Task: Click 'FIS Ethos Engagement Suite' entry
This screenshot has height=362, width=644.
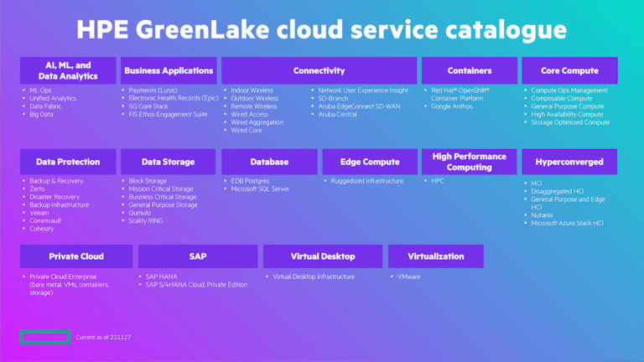Action: (x=168, y=114)
